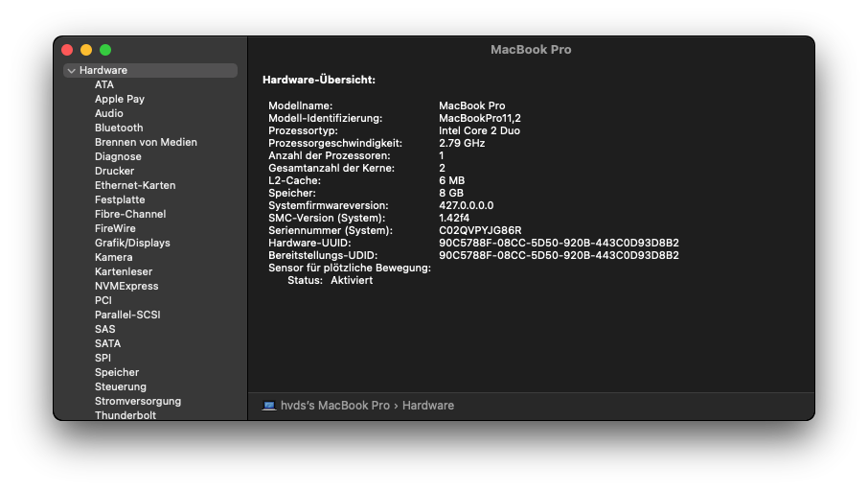Click the L2-Cache value 6 MB

coord(451,180)
